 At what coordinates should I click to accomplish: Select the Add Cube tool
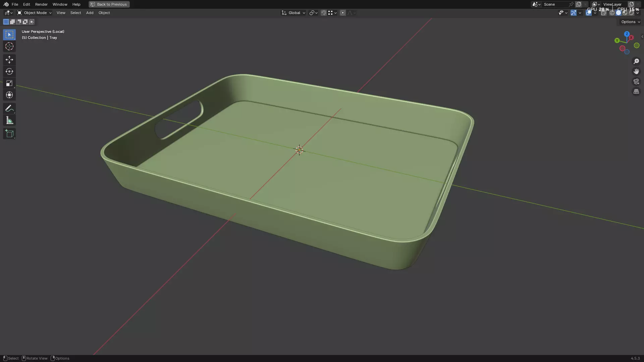(x=9, y=133)
